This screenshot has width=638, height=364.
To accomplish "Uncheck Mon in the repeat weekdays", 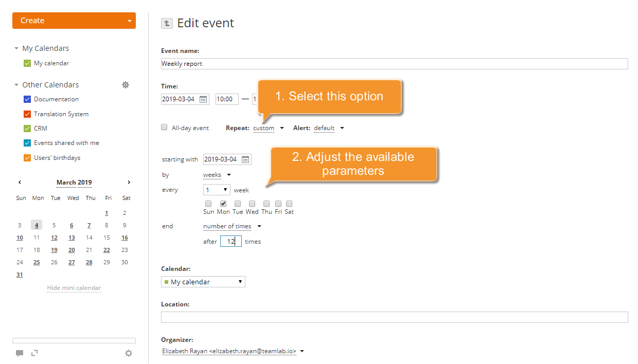I will tap(223, 203).
